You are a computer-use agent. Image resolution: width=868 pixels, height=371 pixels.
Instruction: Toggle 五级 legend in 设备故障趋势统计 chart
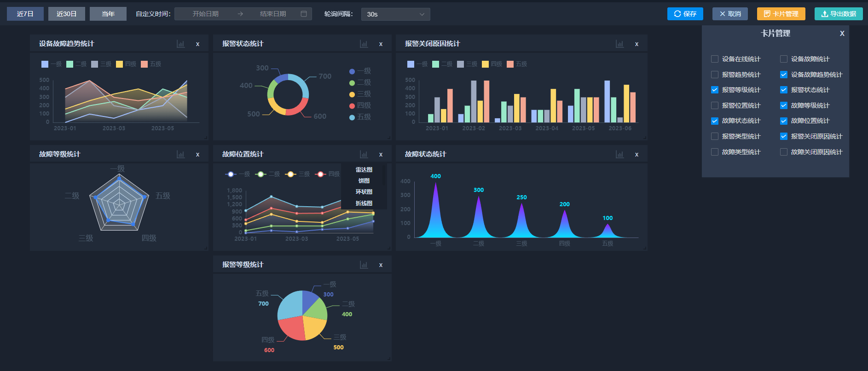tap(151, 64)
